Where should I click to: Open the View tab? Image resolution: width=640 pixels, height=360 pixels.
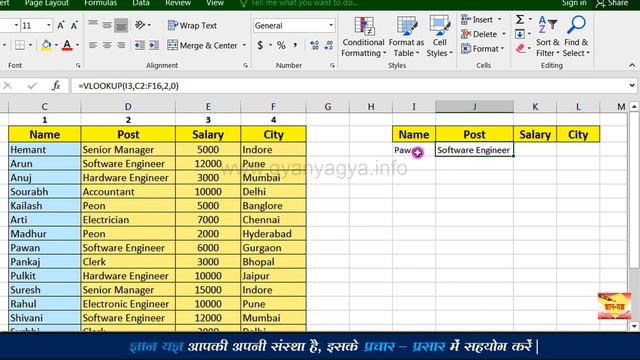click(215, 3)
